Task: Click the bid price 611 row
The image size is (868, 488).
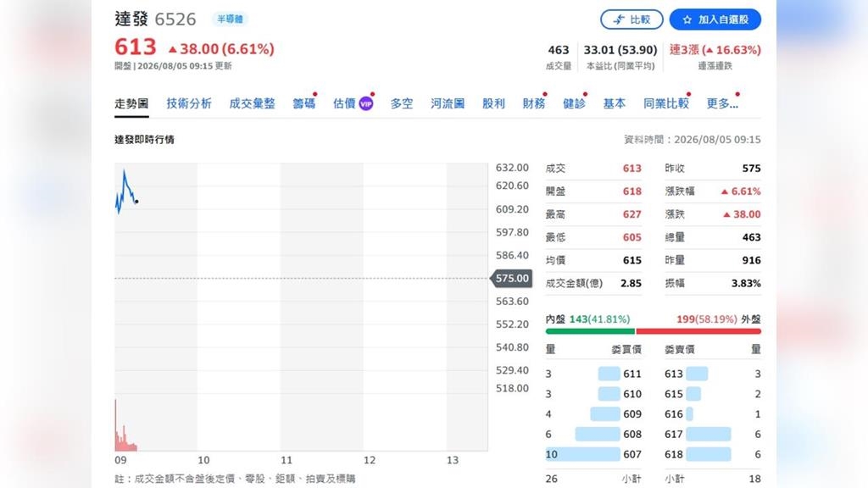Action: tap(593, 374)
